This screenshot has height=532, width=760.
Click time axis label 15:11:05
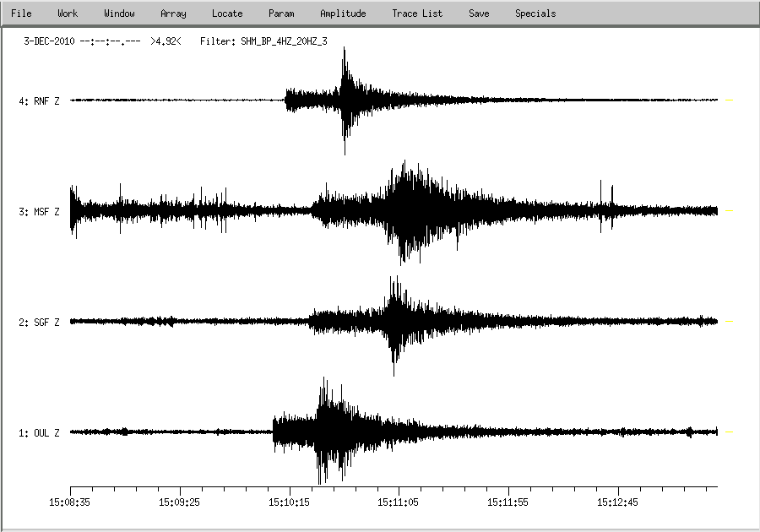(x=399, y=502)
